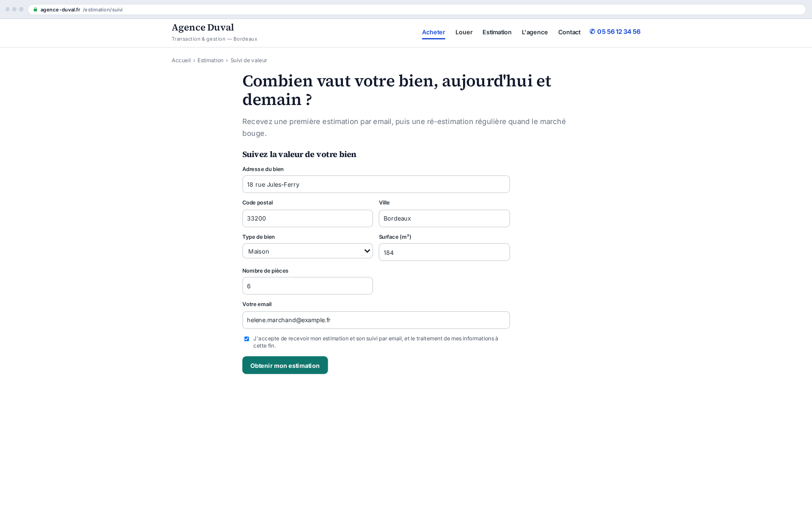Open the Type de bien dropdown arrow

coord(367,251)
